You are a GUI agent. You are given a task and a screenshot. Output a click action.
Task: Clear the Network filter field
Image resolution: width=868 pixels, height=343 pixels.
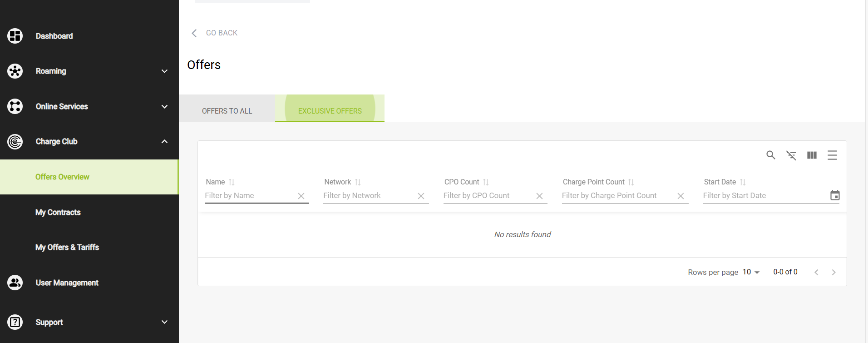point(421,196)
